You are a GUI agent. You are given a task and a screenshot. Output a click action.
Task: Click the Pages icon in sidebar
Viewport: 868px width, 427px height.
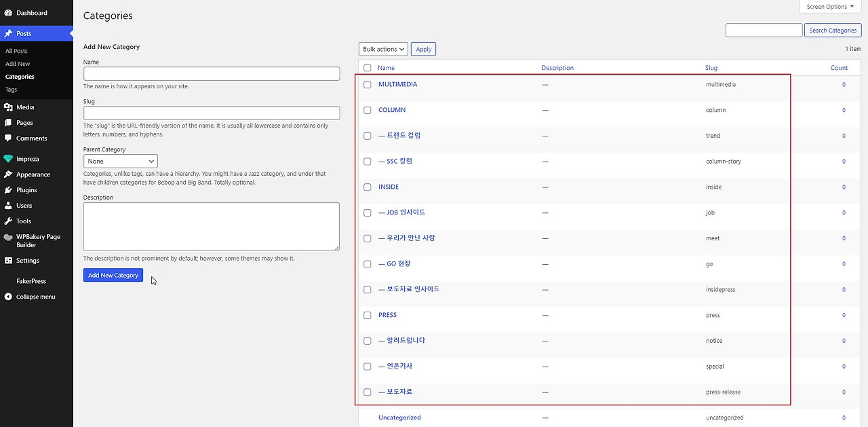[8, 123]
